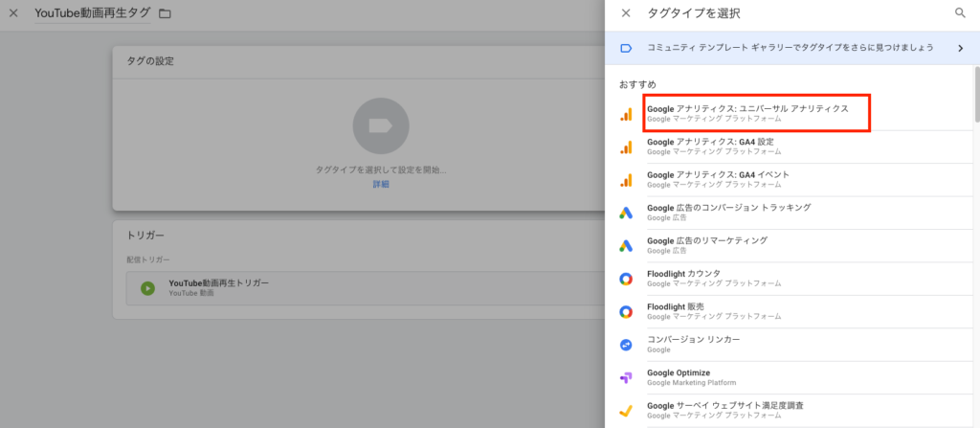Click the YouTube動画再生トリガー green play icon
The height and width of the screenshot is (428, 980).
pos(147,288)
